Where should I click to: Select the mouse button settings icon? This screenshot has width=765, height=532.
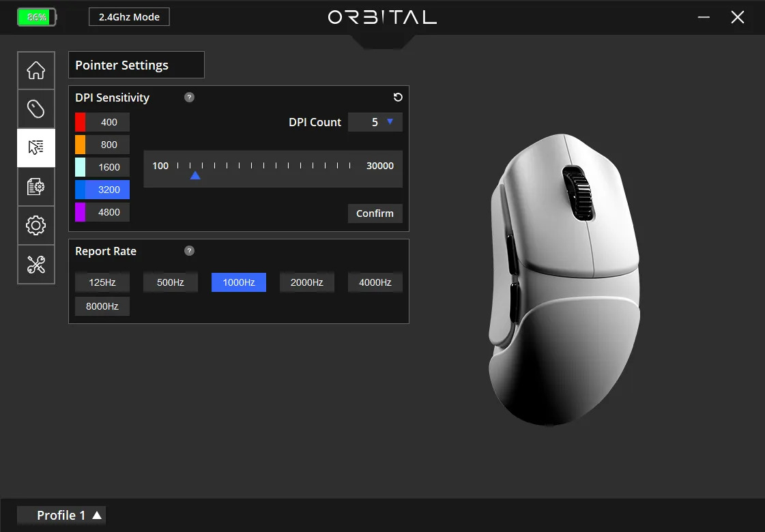(35, 109)
